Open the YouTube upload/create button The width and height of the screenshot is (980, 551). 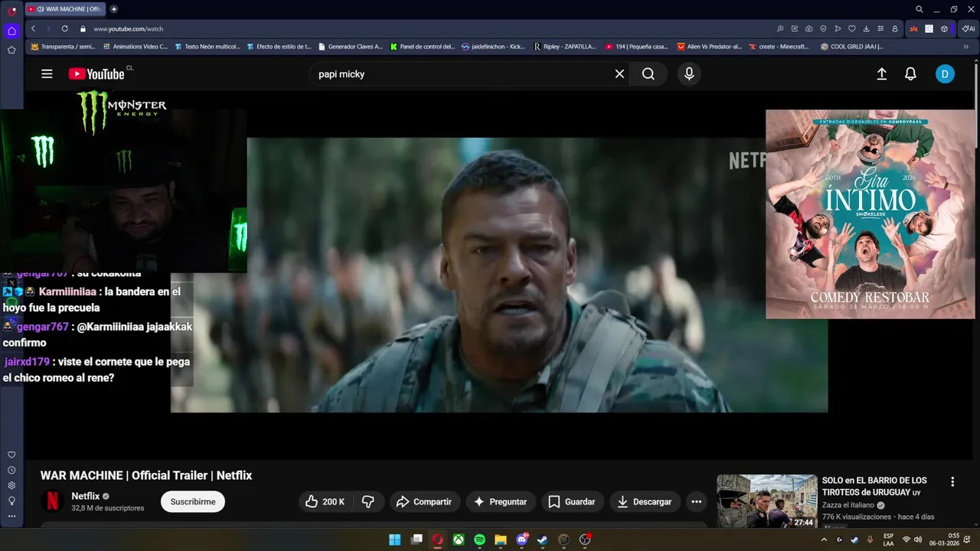tap(881, 74)
